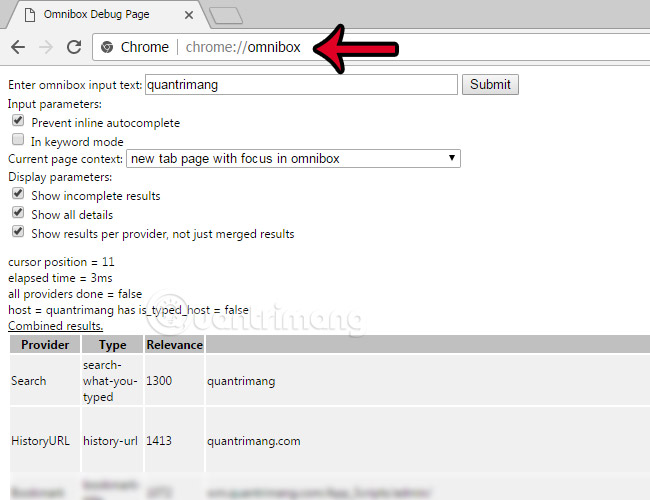Screen dimensions: 650x500
Task: Close the Omnibox Debug Page tab
Action: coord(189,15)
